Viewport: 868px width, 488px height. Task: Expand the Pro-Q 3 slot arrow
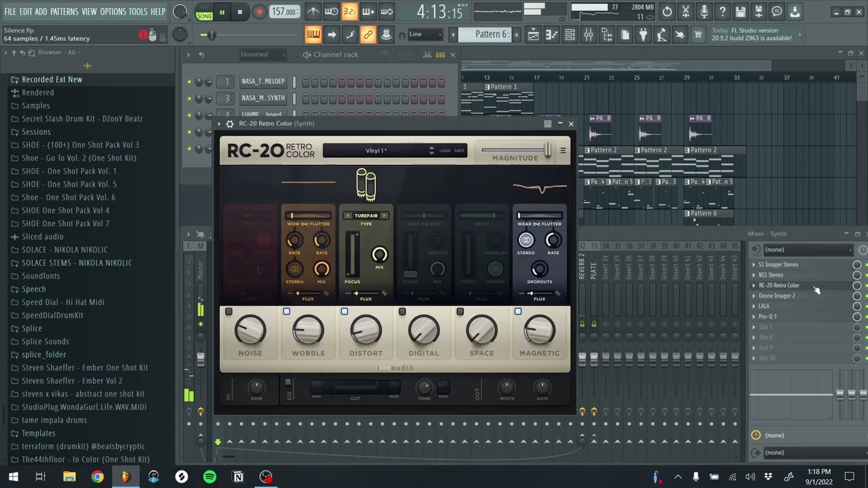point(753,317)
